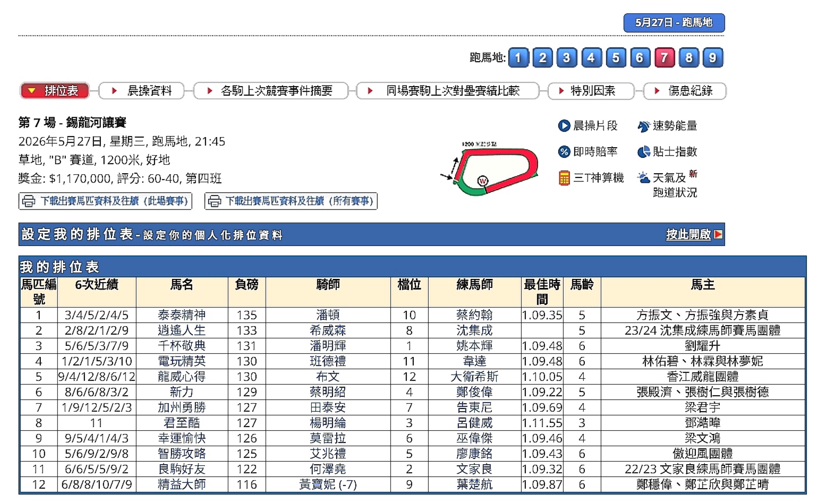Open horse 智勝攻略 details
Screen dimensions: 833x504
tap(182, 454)
